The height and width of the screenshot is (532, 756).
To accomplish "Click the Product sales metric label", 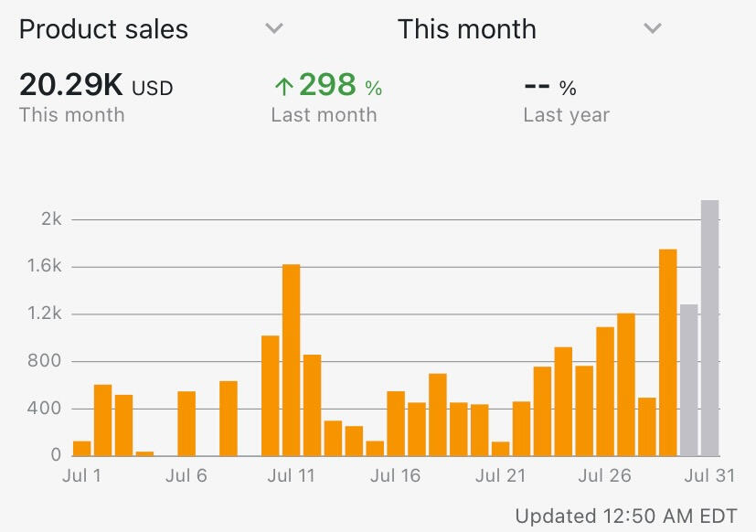I will pyautogui.click(x=103, y=29).
